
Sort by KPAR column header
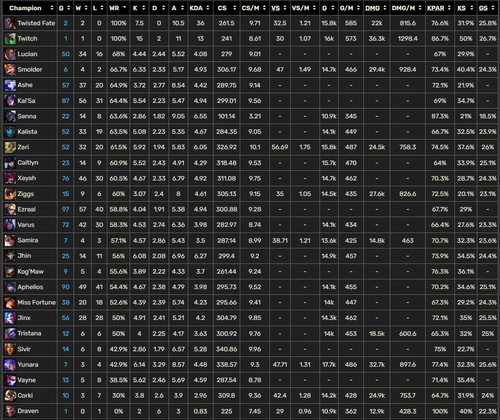click(x=440, y=8)
